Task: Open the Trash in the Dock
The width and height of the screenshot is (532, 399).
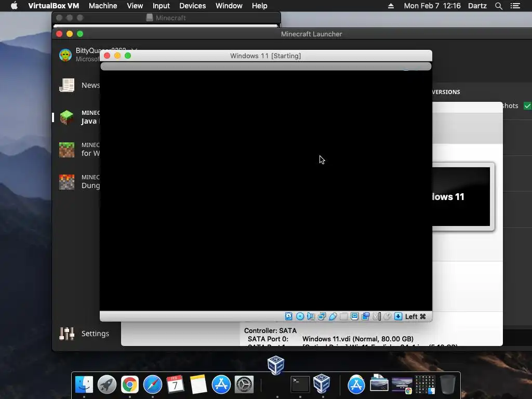Action: point(447,384)
